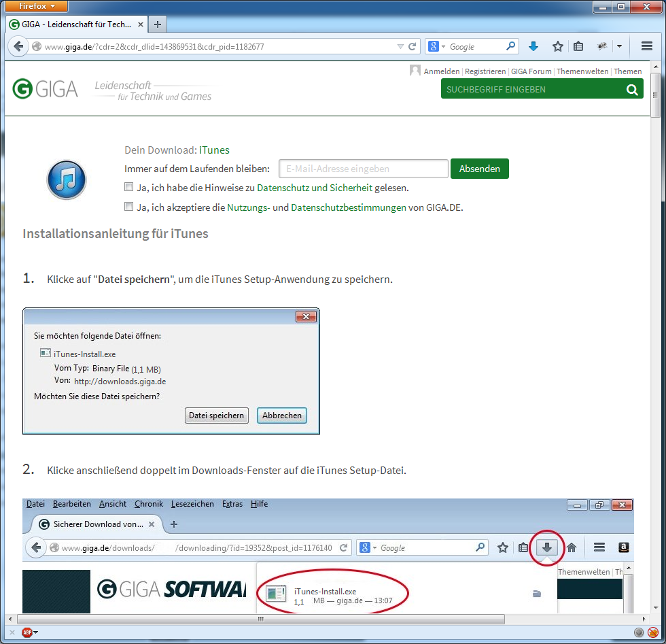Click the iTunes download link
The height and width of the screenshot is (644, 666).
(x=214, y=150)
